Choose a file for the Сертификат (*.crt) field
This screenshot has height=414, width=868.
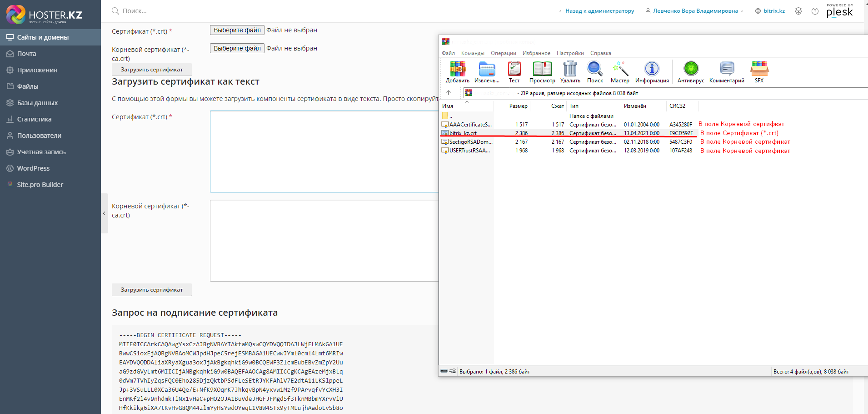pos(237,30)
